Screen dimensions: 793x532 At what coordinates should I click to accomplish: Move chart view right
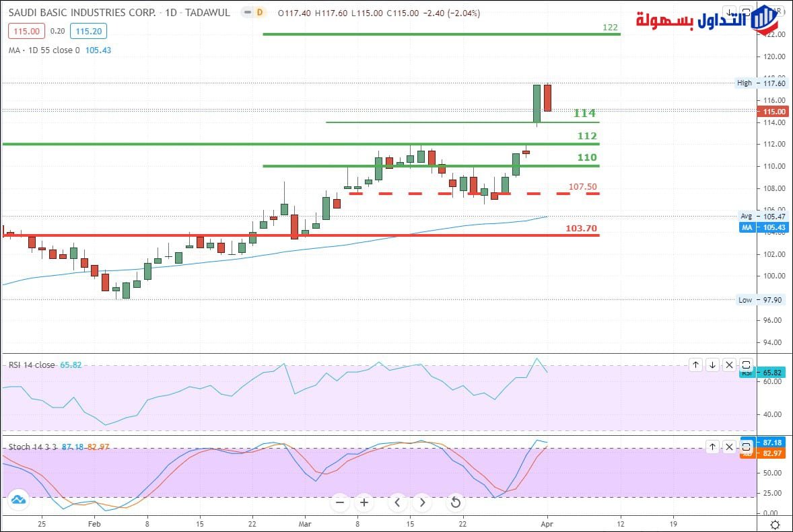point(422,502)
